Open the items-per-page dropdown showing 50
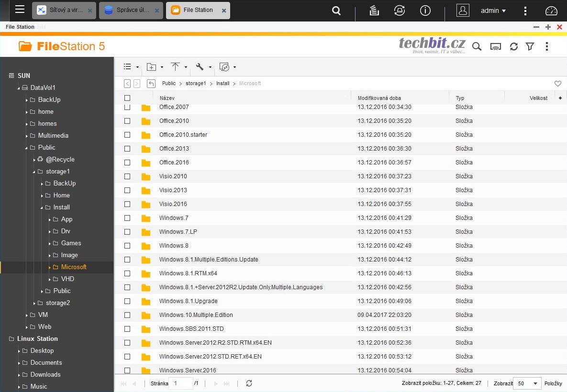This screenshot has height=392, width=567. point(526,383)
